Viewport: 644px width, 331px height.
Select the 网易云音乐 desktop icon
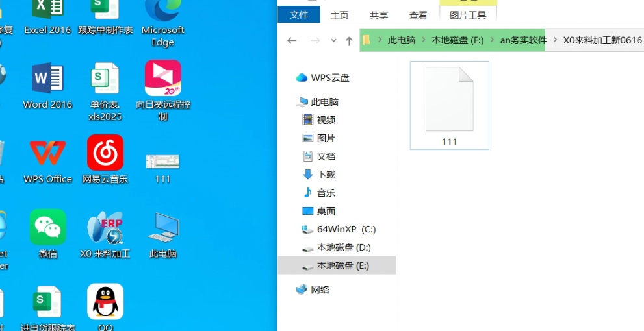[x=105, y=160]
